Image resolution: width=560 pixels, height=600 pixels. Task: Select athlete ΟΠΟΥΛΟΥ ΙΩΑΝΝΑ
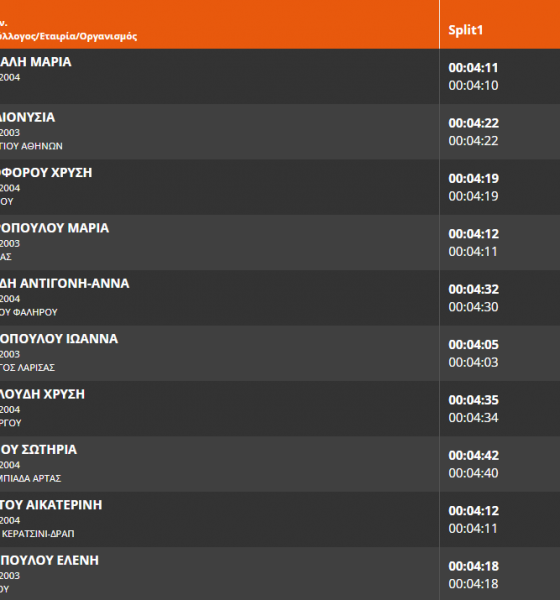[x=59, y=339]
